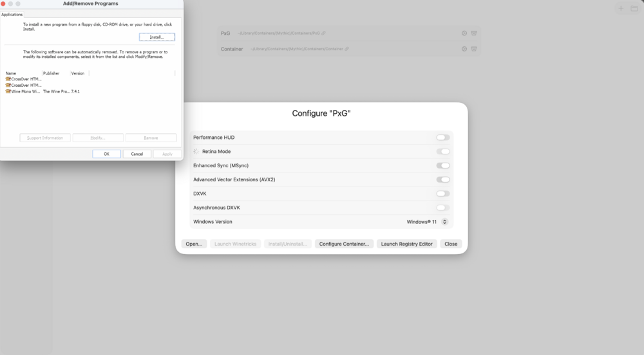Toggle the Retina Mode switch
The height and width of the screenshot is (355, 644).
click(443, 151)
